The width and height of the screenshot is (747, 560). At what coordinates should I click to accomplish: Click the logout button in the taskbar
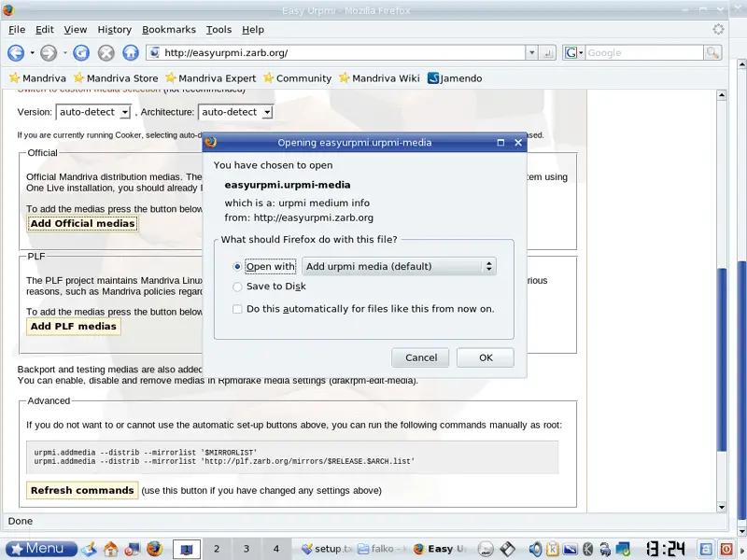tap(726, 549)
